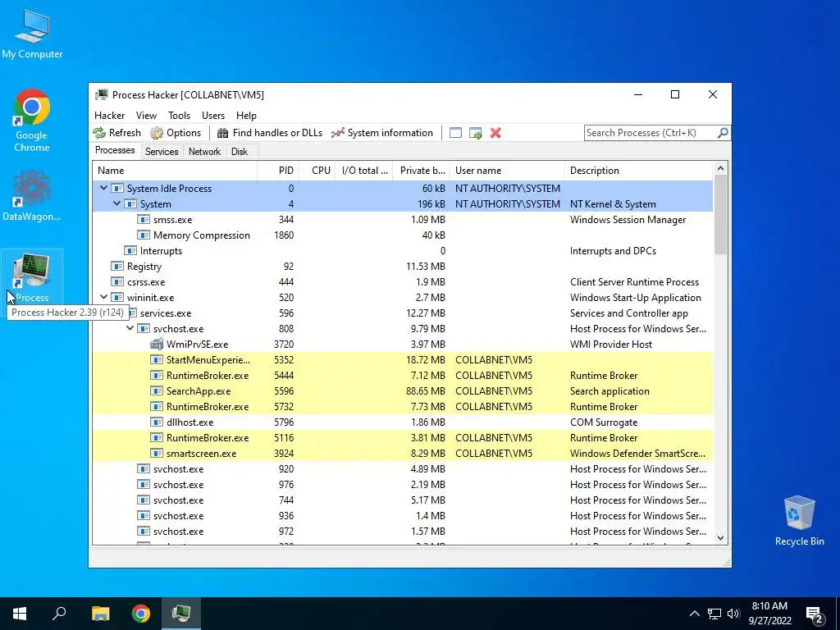Image resolution: width=840 pixels, height=630 pixels.
Task: Sort by the CPU column header
Action: pyautogui.click(x=317, y=171)
